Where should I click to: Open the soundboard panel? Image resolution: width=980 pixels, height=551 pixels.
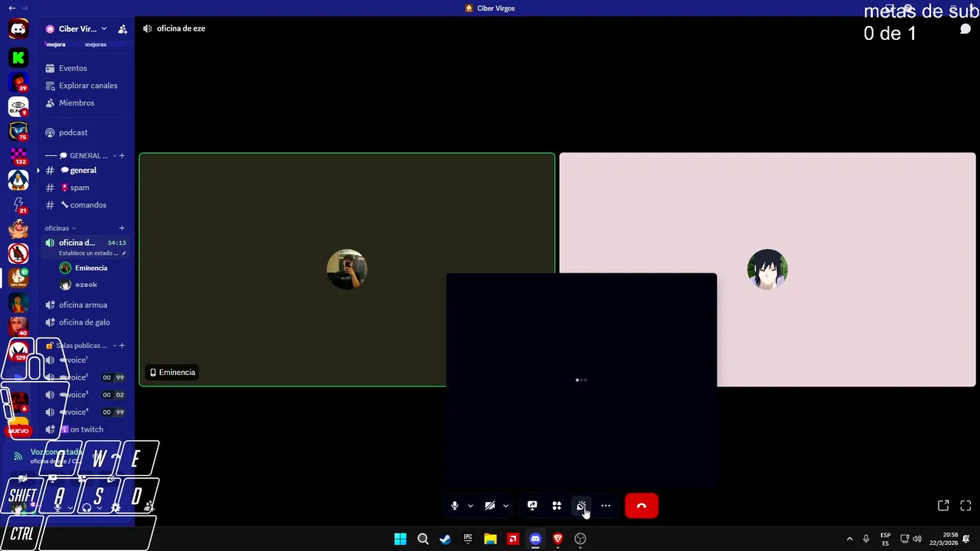(581, 506)
